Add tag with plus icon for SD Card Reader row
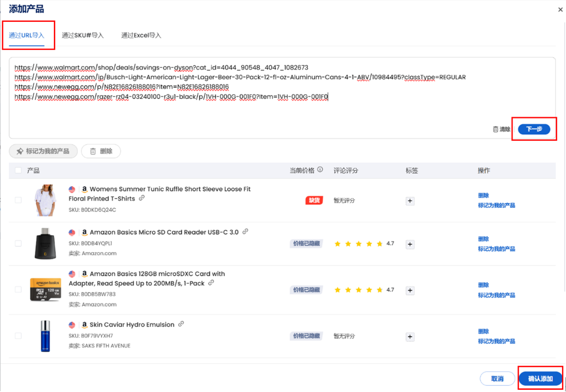 [410, 244]
